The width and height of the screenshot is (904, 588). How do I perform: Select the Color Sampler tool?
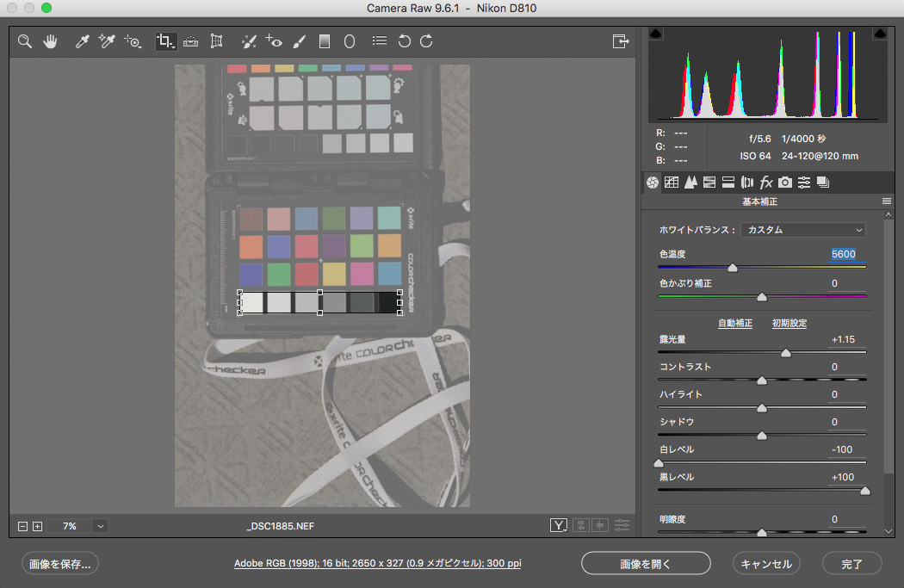107,41
